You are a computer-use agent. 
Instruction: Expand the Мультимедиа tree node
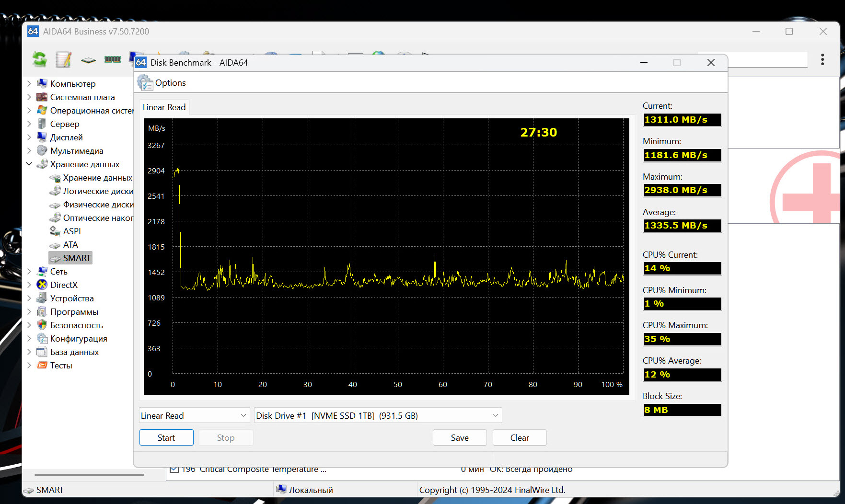click(x=29, y=150)
